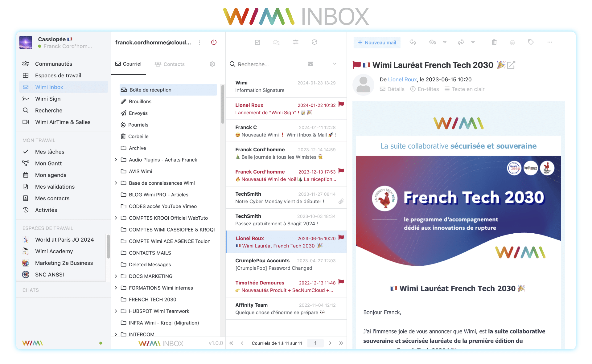Expand the INTERCOM folder
Viewport: 592px width, 364px height.
click(116, 334)
